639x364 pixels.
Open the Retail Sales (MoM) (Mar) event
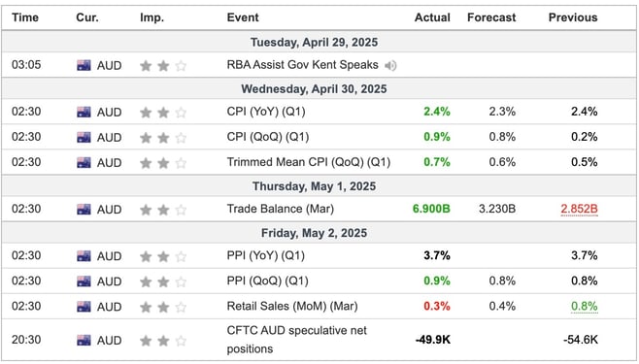tap(292, 306)
